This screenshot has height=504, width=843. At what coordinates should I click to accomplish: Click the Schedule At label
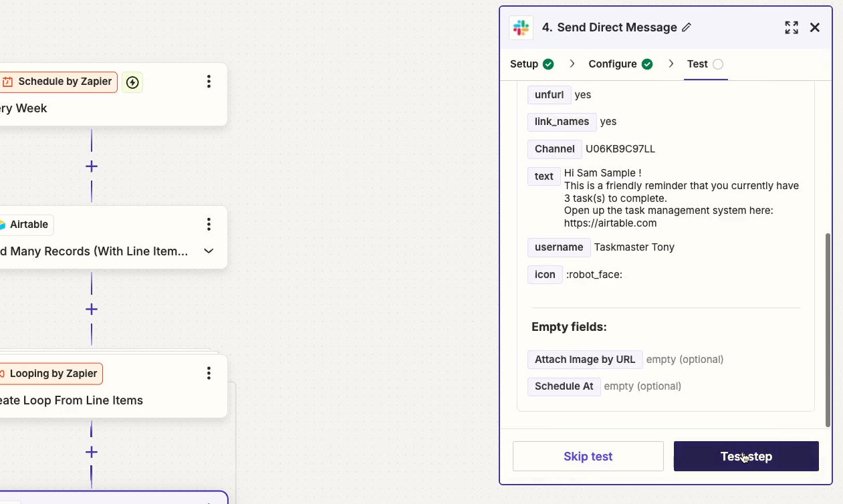pos(564,386)
